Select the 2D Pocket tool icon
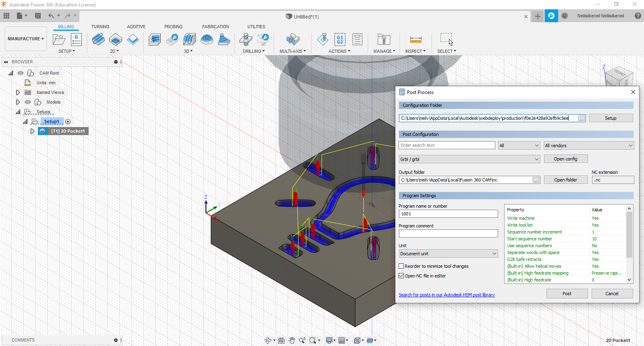 (x=116, y=40)
